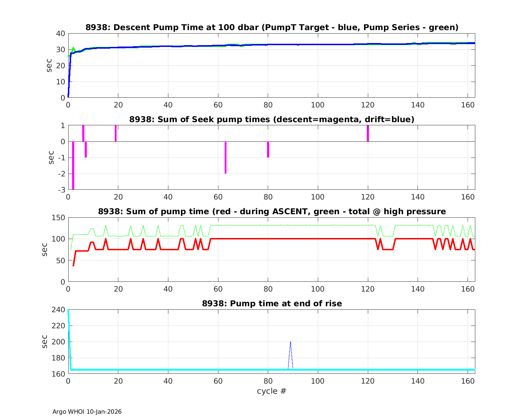Click the Sum of pump time ASCENT title
Screen dimensions: 525x420
coord(272,211)
